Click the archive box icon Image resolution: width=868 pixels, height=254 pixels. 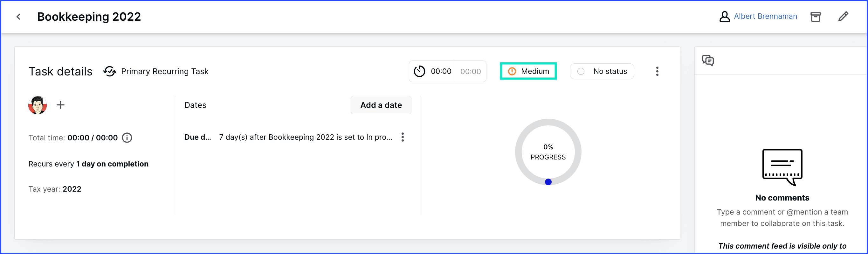click(816, 17)
